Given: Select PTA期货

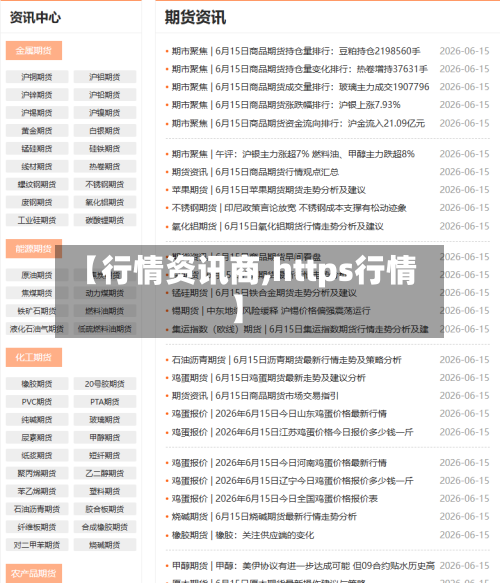Looking at the screenshot, I should (x=105, y=402).
